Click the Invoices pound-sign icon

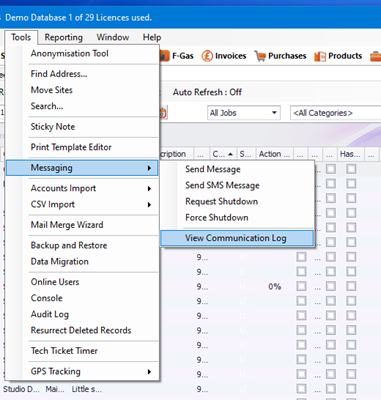(207, 56)
